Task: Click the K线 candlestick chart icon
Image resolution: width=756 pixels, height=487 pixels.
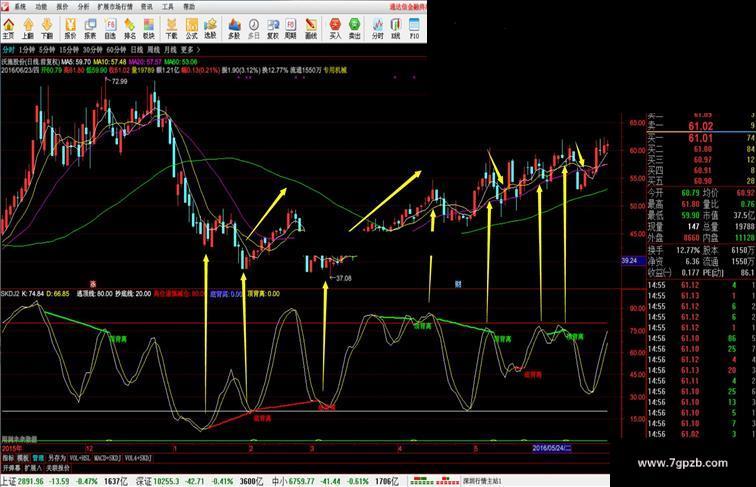Action: (396, 28)
